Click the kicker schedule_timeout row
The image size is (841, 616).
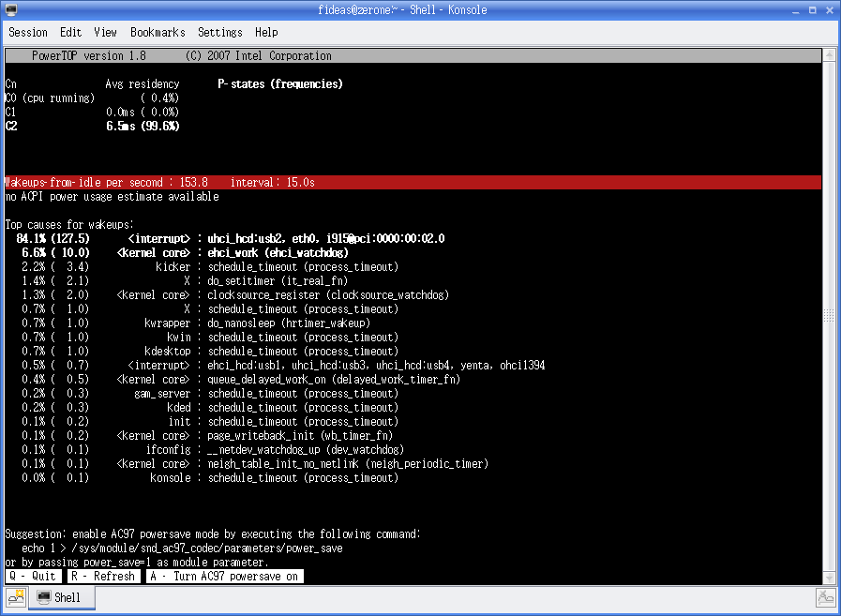point(210,266)
